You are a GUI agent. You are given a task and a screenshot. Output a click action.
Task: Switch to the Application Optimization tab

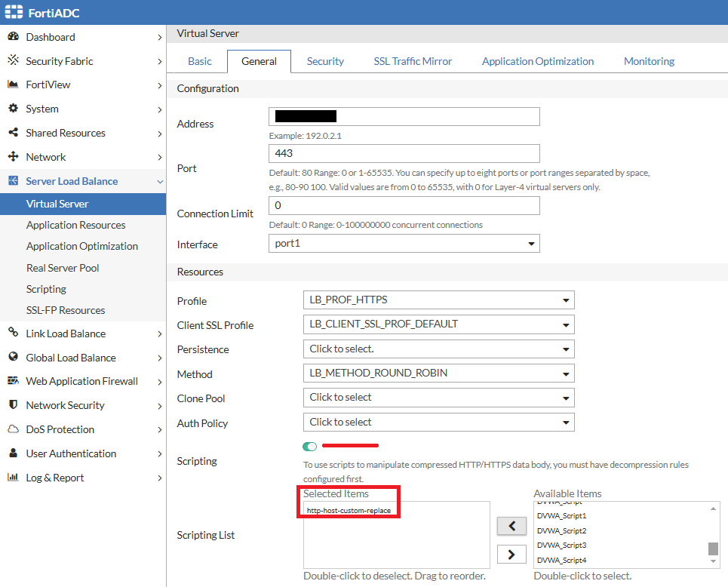(x=538, y=61)
